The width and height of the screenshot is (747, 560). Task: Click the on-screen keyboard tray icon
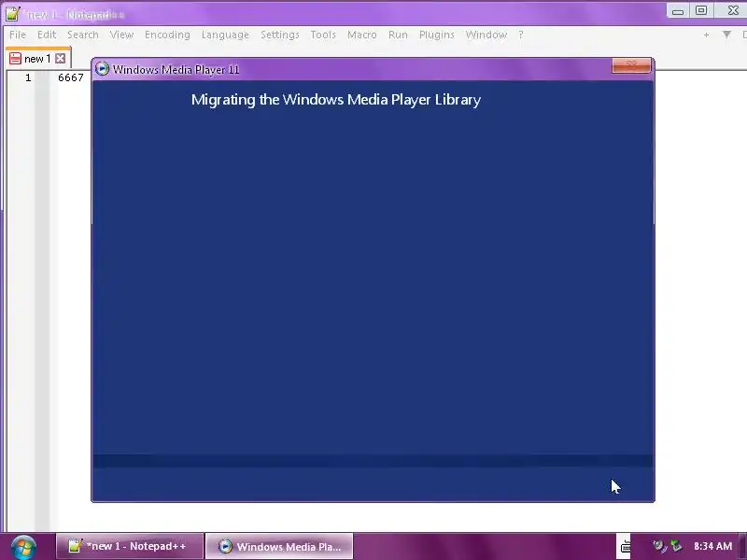tap(625, 546)
